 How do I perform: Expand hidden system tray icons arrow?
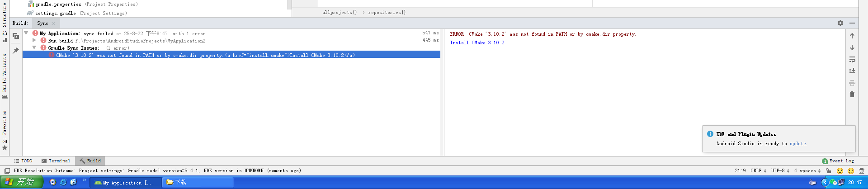point(825,183)
